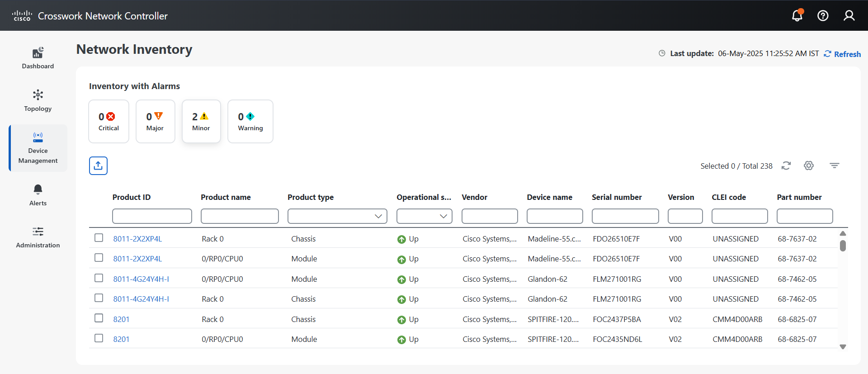
Task: Check the 8201 Module row checkbox
Action: (99, 338)
